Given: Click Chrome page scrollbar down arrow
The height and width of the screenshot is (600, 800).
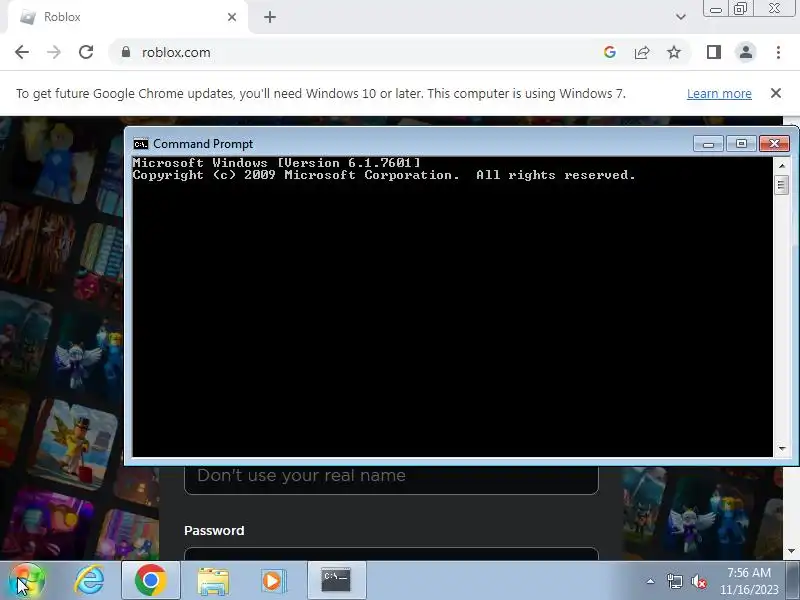Looking at the screenshot, I should click(x=791, y=551).
